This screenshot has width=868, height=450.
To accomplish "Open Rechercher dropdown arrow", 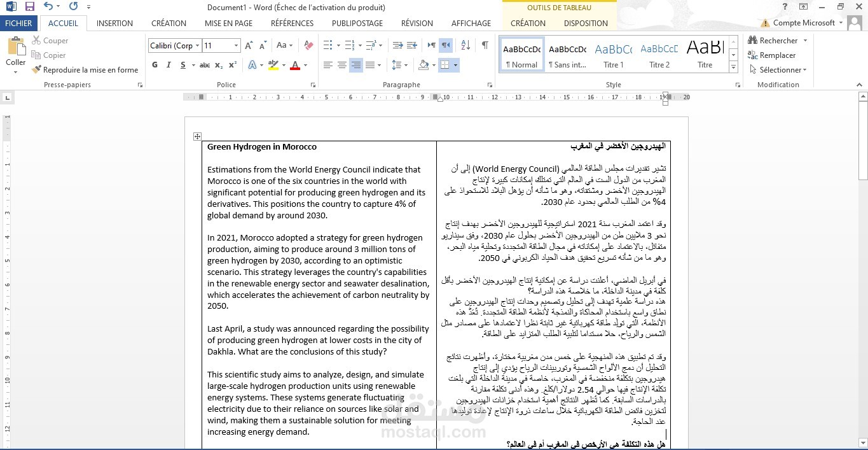I will coord(805,41).
